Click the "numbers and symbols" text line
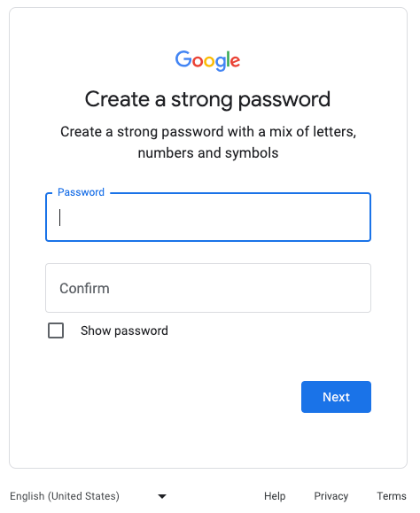The image size is (420, 513). (208, 153)
